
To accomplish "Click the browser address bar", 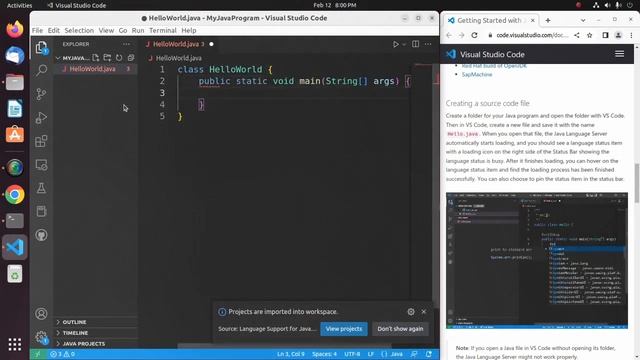I will pyautogui.click(x=531, y=36).
